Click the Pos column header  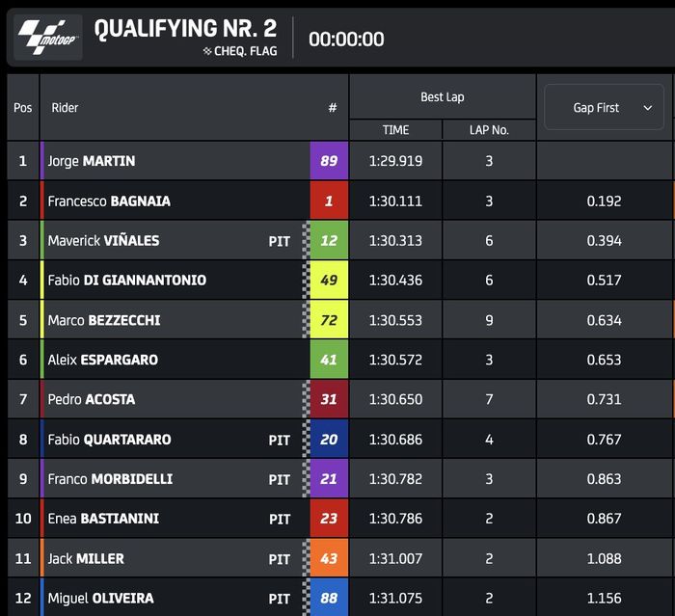click(x=23, y=108)
